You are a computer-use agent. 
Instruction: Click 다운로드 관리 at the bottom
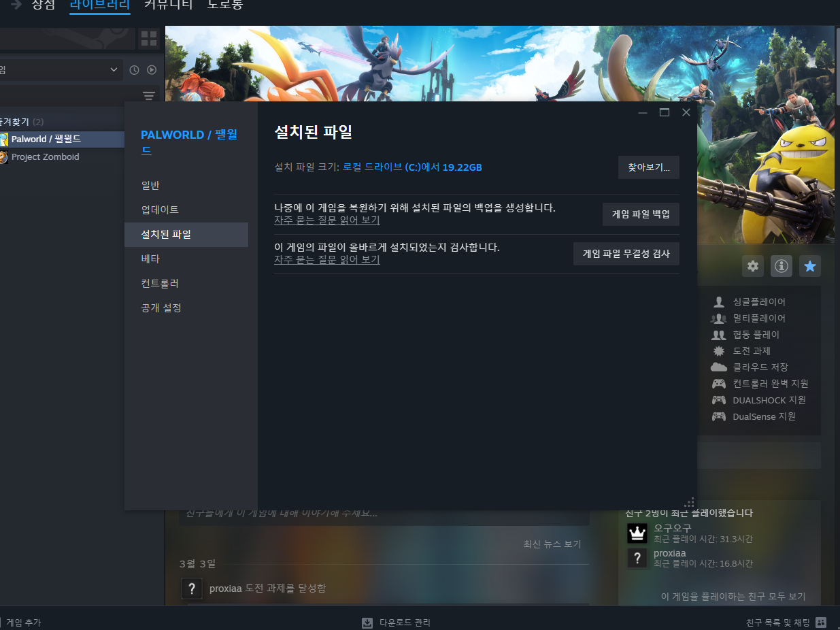click(405, 623)
